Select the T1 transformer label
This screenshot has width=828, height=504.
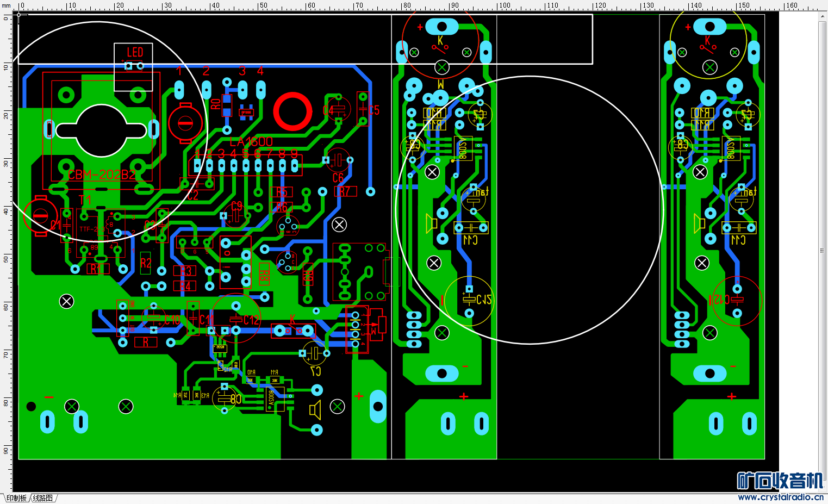(85, 200)
